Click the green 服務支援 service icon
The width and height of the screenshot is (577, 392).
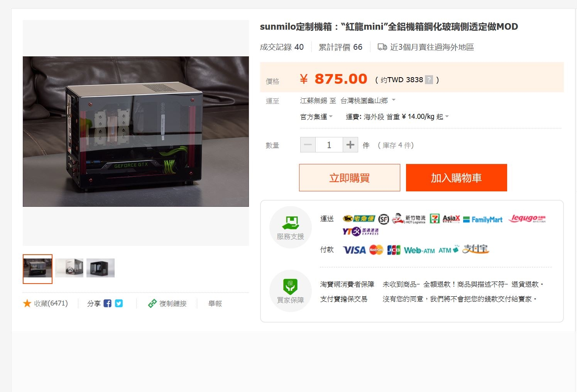click(x=291, y=222)
